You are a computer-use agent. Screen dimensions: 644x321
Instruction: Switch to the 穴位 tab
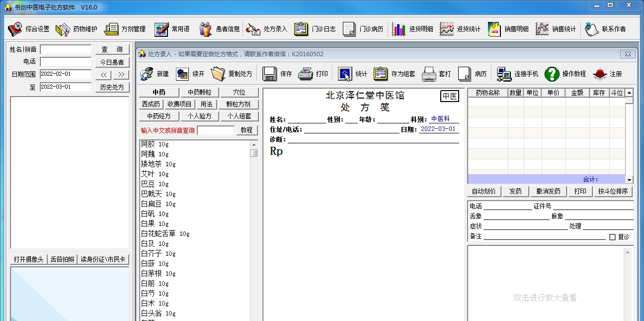(x=239, y=92)
